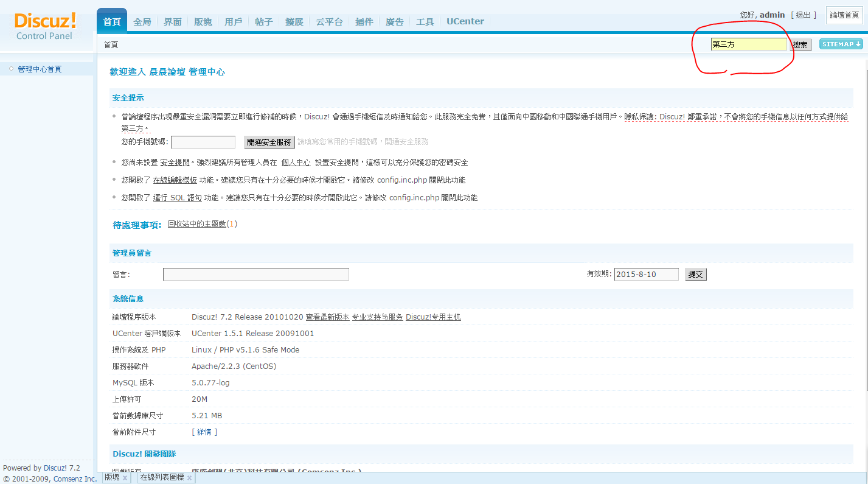Click the admin username text

(x=773, y=15)
